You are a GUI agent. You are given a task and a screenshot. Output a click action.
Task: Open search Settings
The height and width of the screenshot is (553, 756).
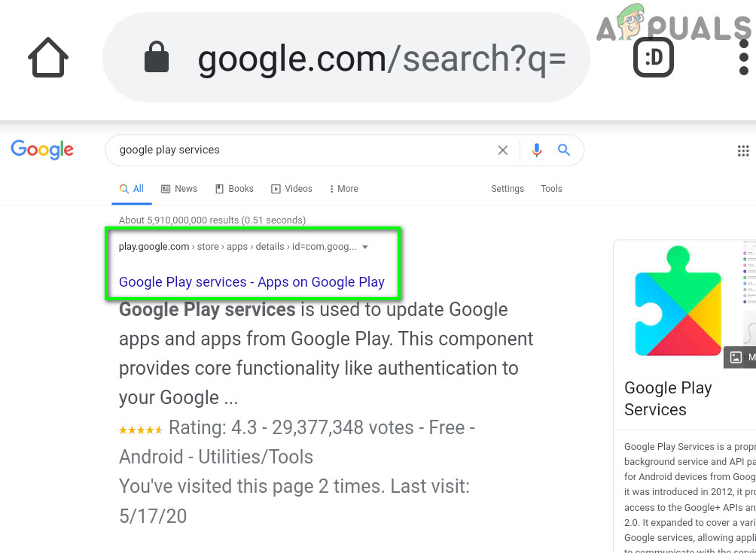508,189
